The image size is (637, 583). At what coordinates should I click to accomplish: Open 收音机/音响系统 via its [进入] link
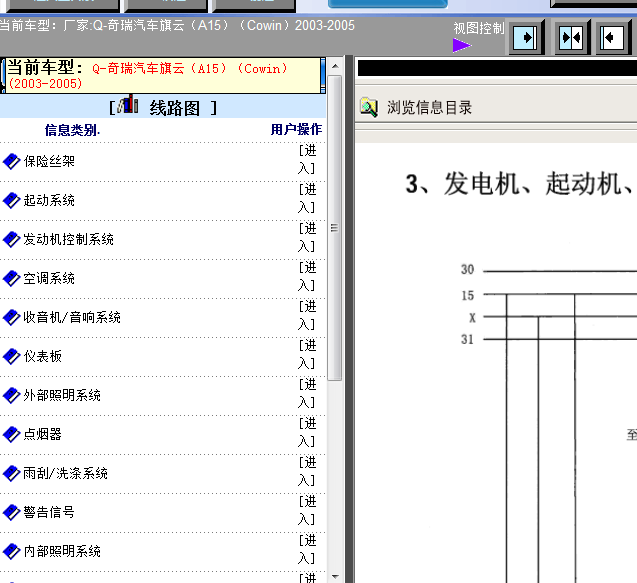pos(307,315)
